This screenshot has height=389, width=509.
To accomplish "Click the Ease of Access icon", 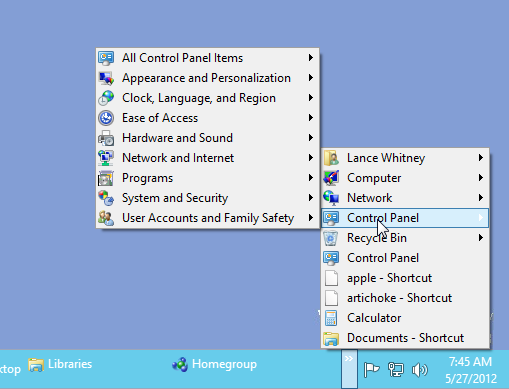I will pos(106,118).
